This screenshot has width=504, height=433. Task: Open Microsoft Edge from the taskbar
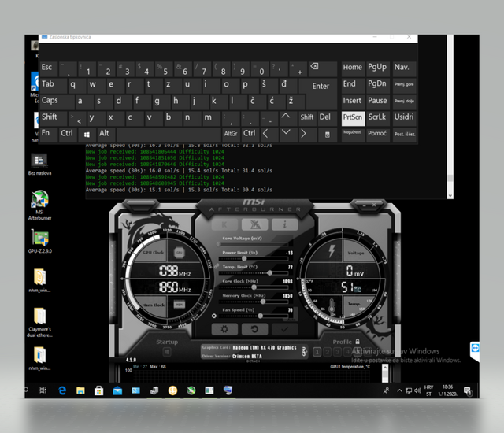62,390
